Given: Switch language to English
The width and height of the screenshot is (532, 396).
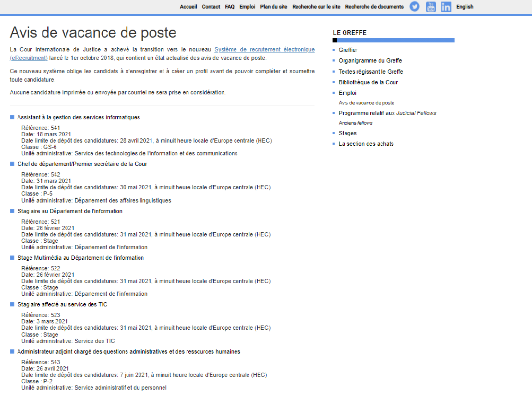Looking at the screenshot, I should point(465,6).
